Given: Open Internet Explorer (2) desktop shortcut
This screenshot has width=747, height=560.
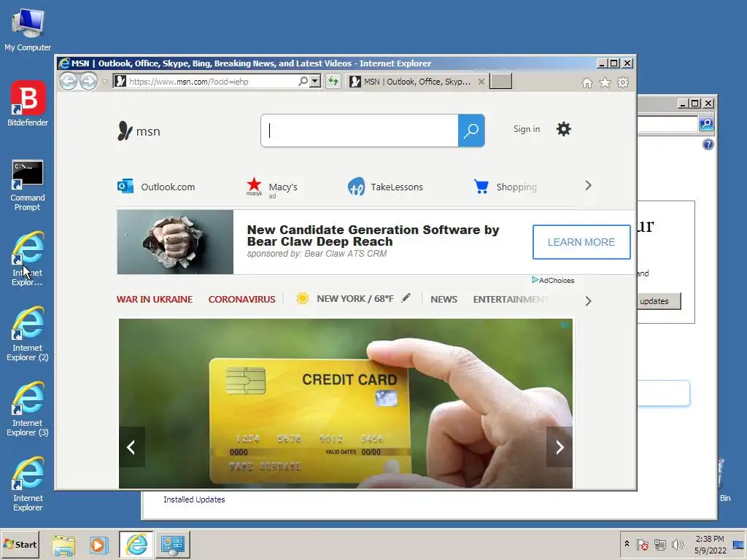Looking at the screenshot, I should coord(28,334).
